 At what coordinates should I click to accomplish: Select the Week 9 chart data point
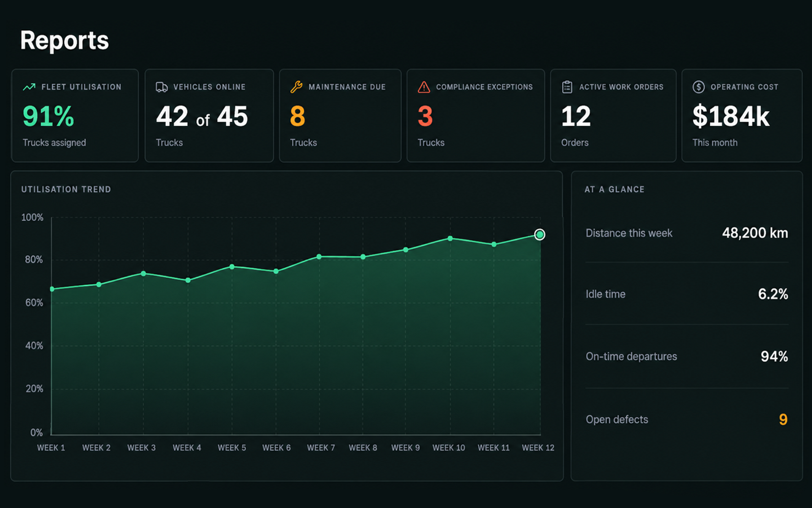406,250
